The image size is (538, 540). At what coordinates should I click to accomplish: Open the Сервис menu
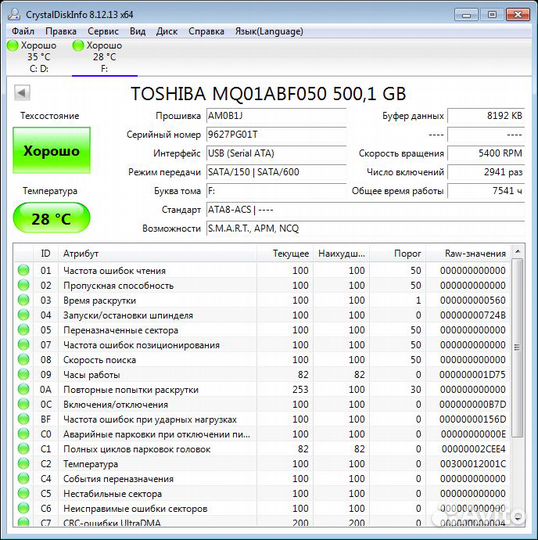coord(103,31)
